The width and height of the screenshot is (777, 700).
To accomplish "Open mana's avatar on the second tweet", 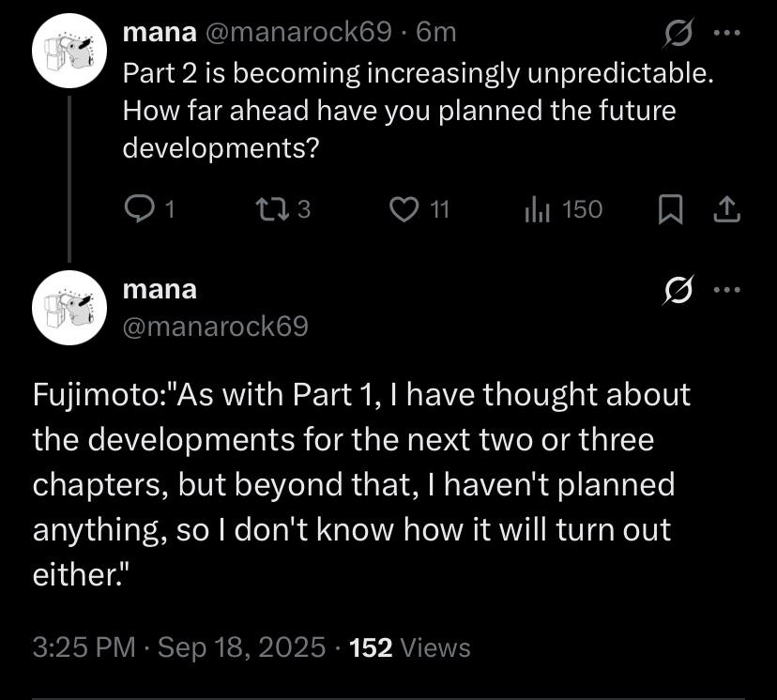I will tap(70, 306).
